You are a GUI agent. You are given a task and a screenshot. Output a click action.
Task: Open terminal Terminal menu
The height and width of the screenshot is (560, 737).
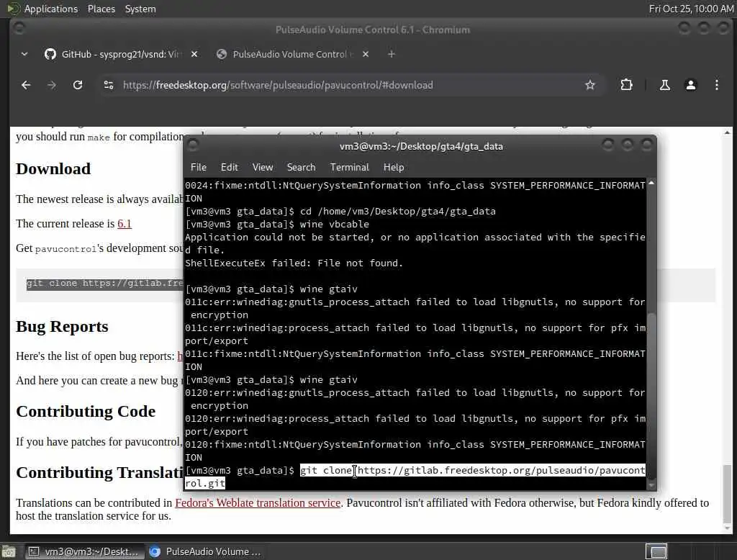(x=349, y=168)
